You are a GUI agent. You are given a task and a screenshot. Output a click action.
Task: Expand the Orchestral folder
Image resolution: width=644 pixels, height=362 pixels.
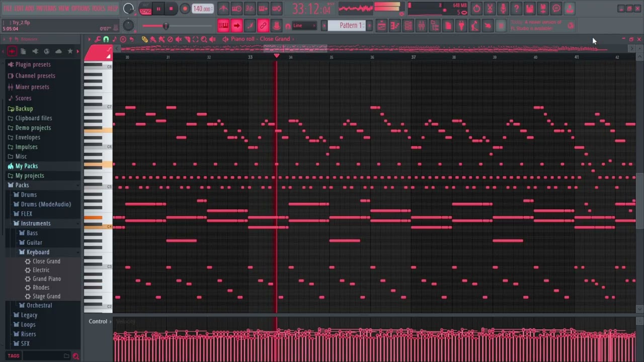39,305
